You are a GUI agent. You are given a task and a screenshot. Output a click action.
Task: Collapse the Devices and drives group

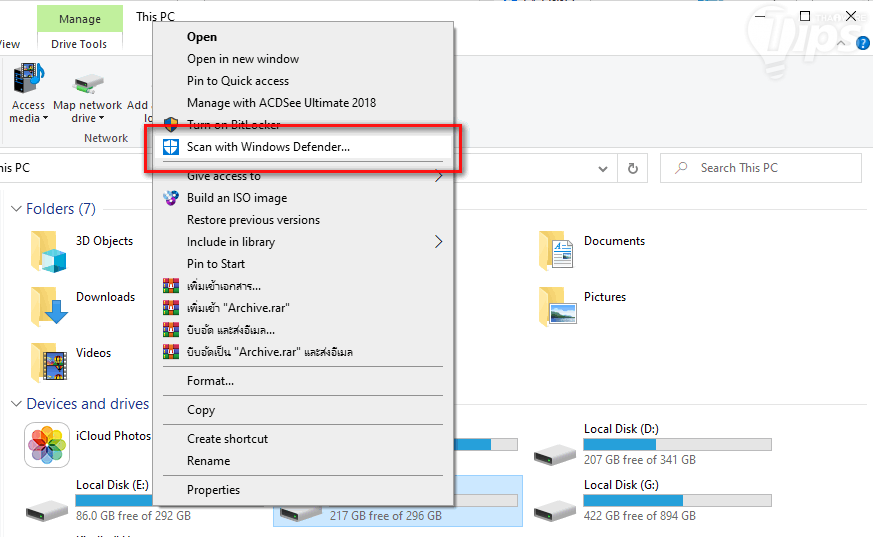(16, 404)
